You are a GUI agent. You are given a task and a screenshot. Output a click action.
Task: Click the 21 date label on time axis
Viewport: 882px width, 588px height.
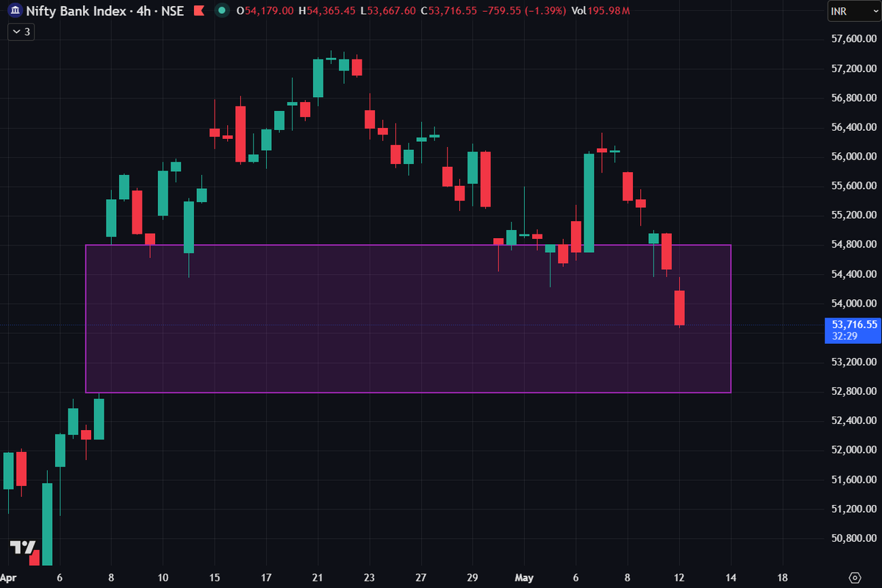pos(318,577)
